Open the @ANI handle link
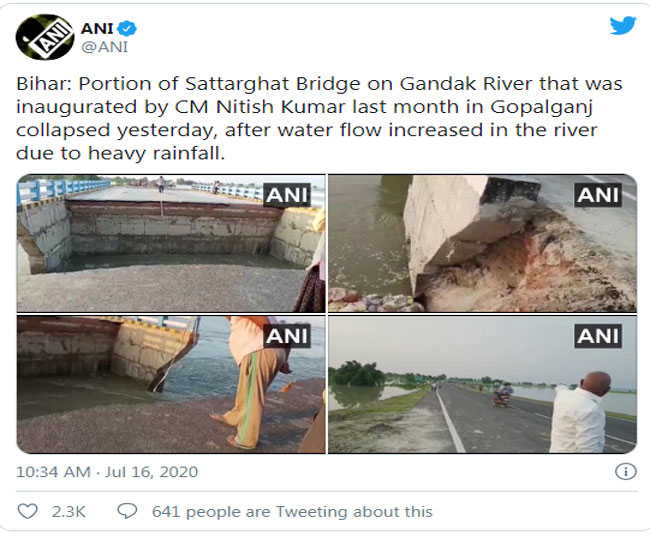Image resolution: width=650 pixels, height=540 pixels. tap(104, 46)
